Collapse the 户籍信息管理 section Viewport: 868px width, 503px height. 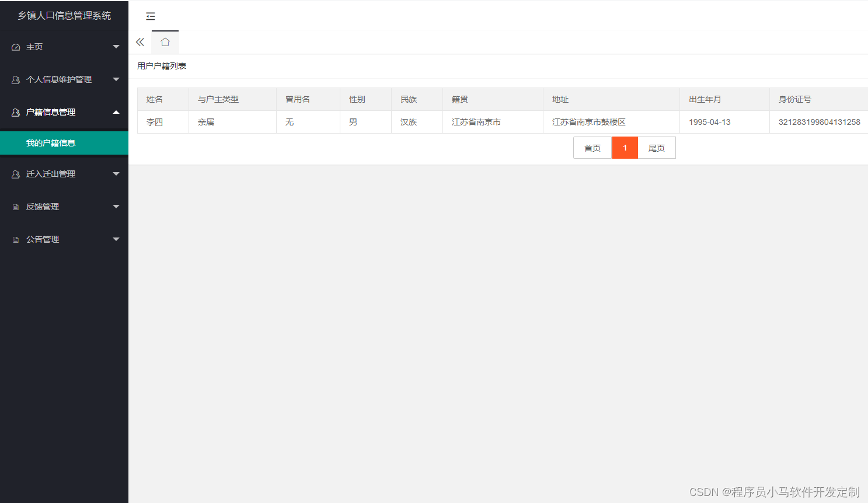[x=116, y=112]
